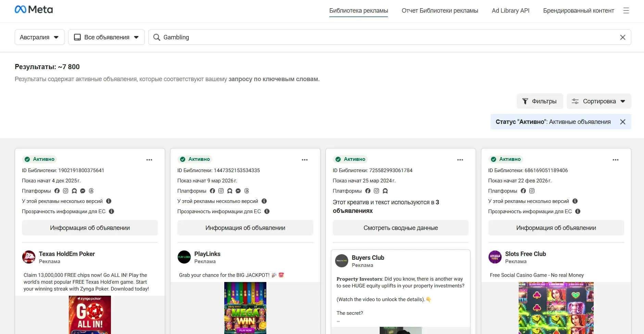Viewport: 644px width, 334px height.
Task: Expand the Австралия country dropdown
Action: [39, 37]
